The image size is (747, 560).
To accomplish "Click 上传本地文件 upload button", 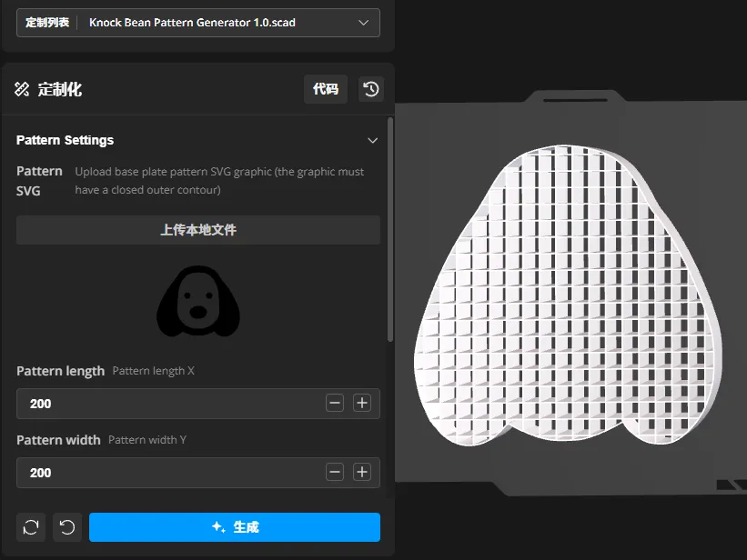I will coord(198,230).
